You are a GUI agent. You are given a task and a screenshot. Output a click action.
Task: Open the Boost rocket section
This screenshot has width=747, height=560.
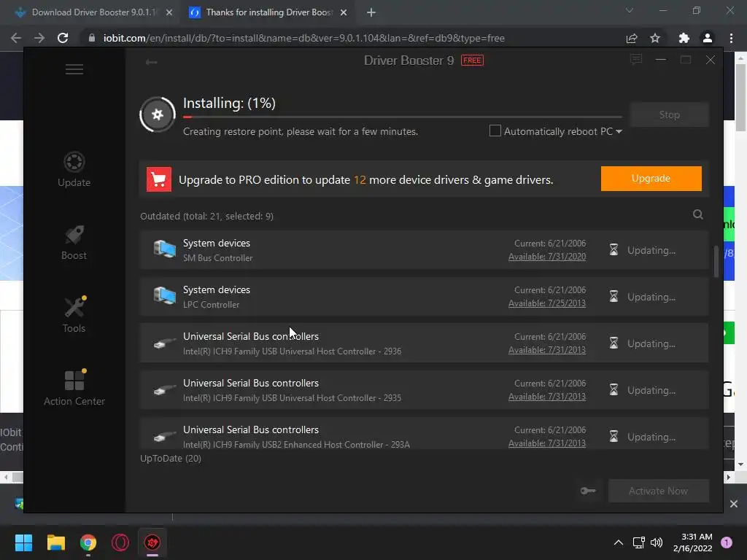74,242
